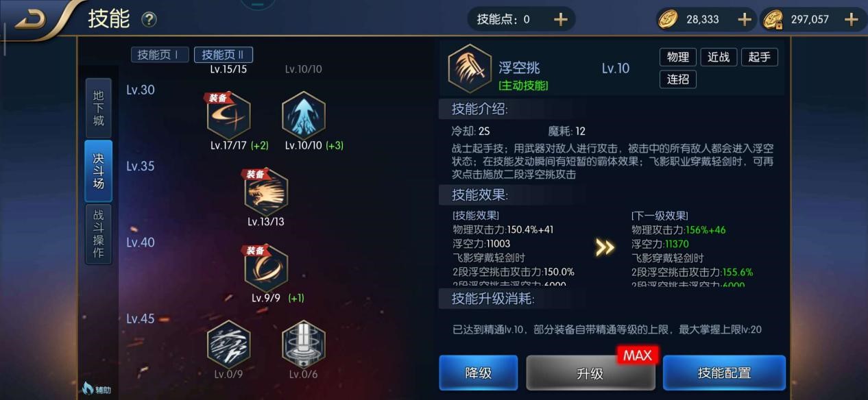
Task: Click the 浮空挑 skill icon in details
Action: (x=470, y=68)
